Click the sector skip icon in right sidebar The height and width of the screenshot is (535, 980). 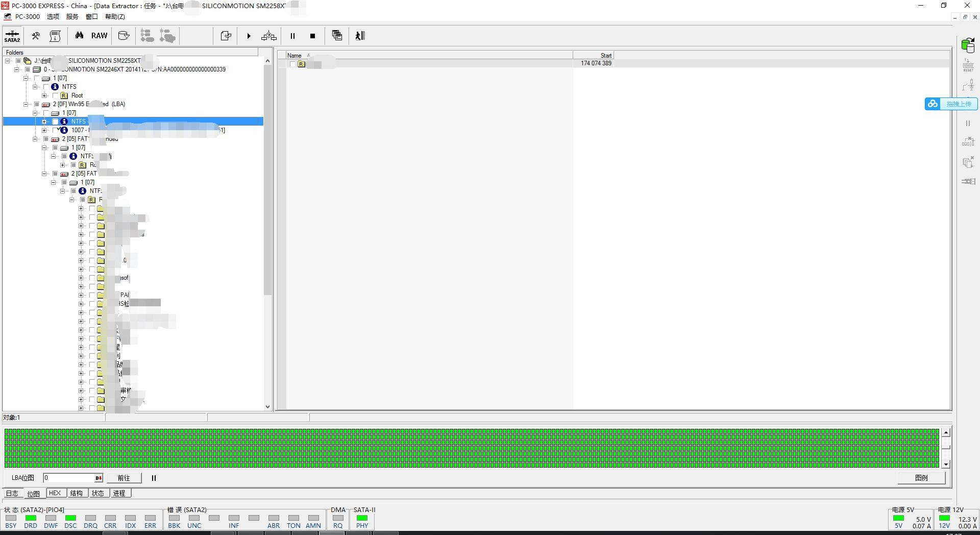click(968, 142)
